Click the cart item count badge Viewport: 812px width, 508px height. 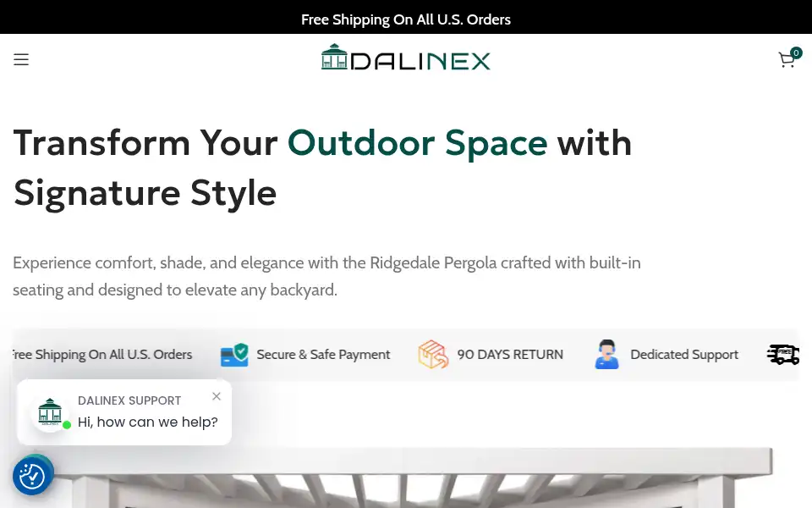(796, 52)
